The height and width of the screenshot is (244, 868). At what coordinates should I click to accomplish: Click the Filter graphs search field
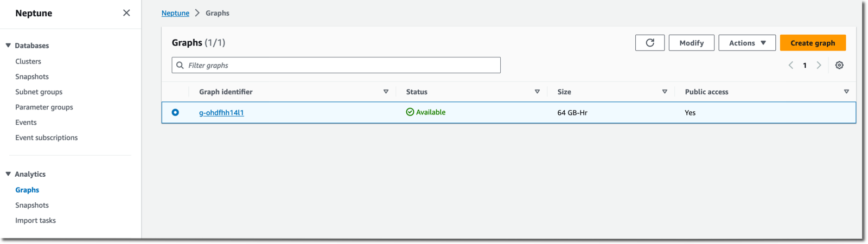click(x=336, y=65)
